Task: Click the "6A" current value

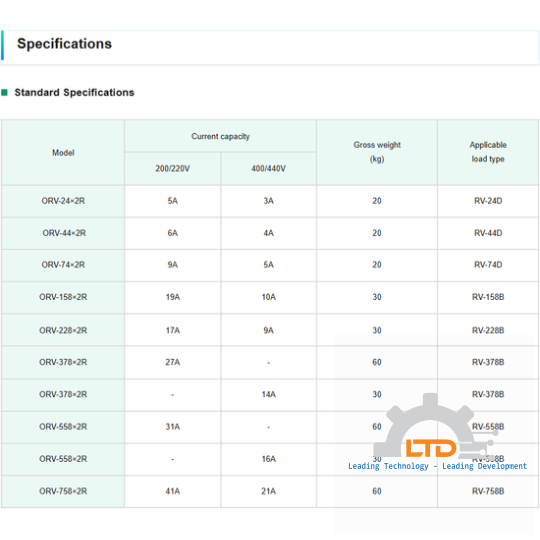Action: point(173,233)
